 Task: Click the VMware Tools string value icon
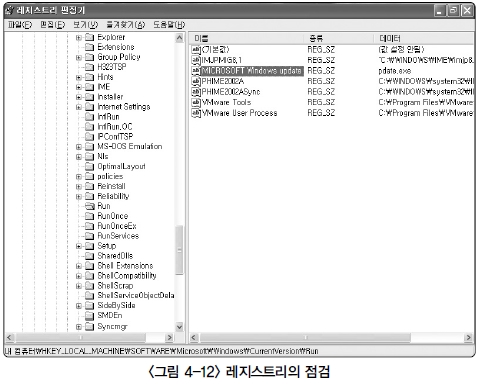(x=196, y=102)
